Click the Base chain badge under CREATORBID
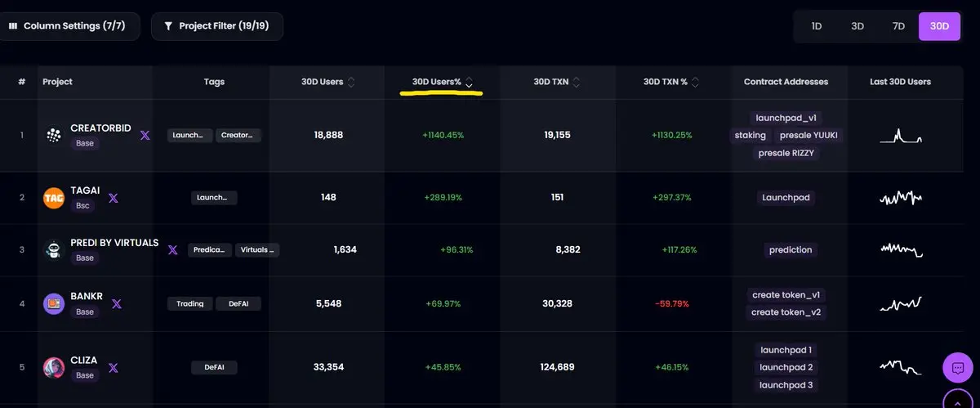This screenshot has height=408, width=980. click(x=85, y=143)
